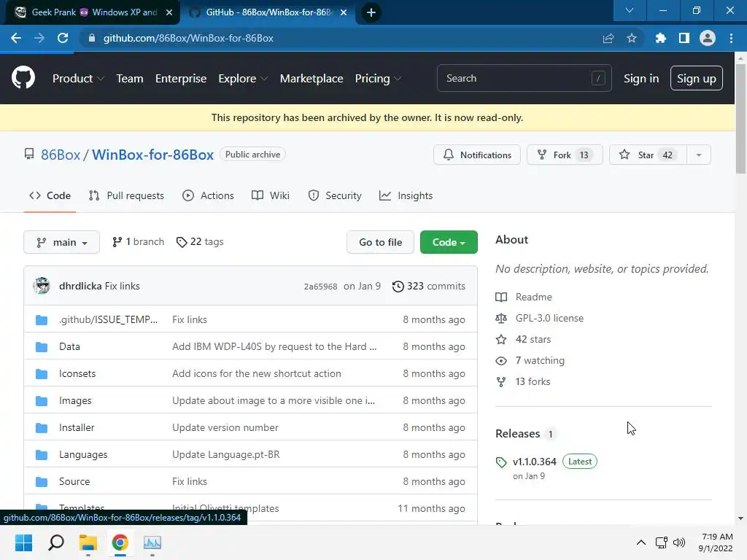Select the Code tab
Screen dimensions: 747x560
(x=50, y=195)
